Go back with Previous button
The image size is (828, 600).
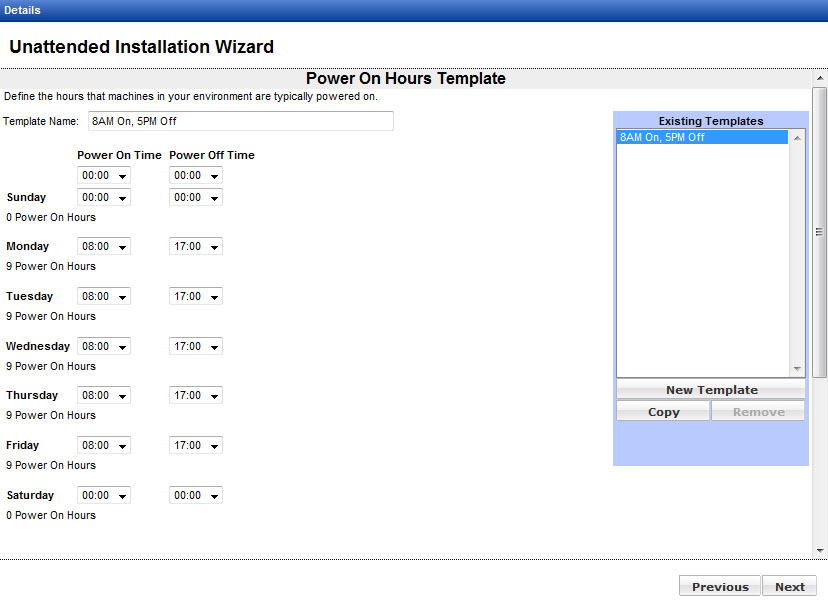(x=720, y=587)
